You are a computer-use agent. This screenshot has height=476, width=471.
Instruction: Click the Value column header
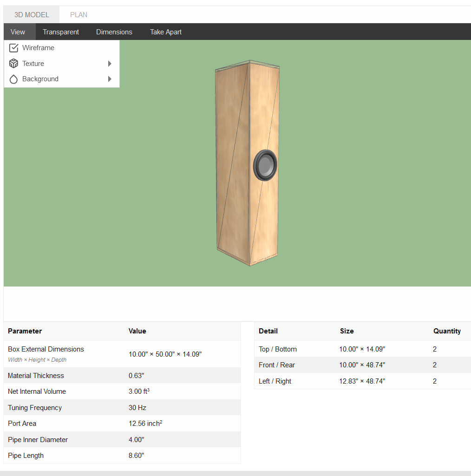point(137,331)
